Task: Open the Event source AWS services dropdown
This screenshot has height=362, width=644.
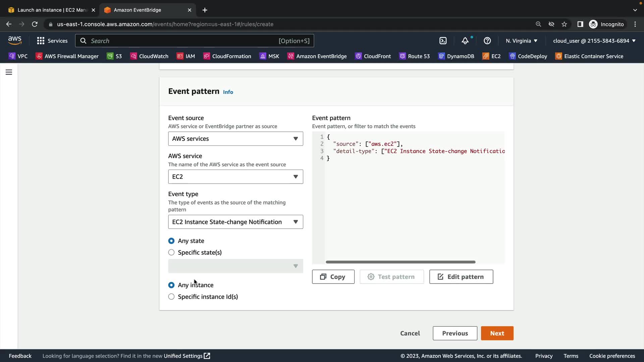Action: pyautogui.click(x=235, y=139)
